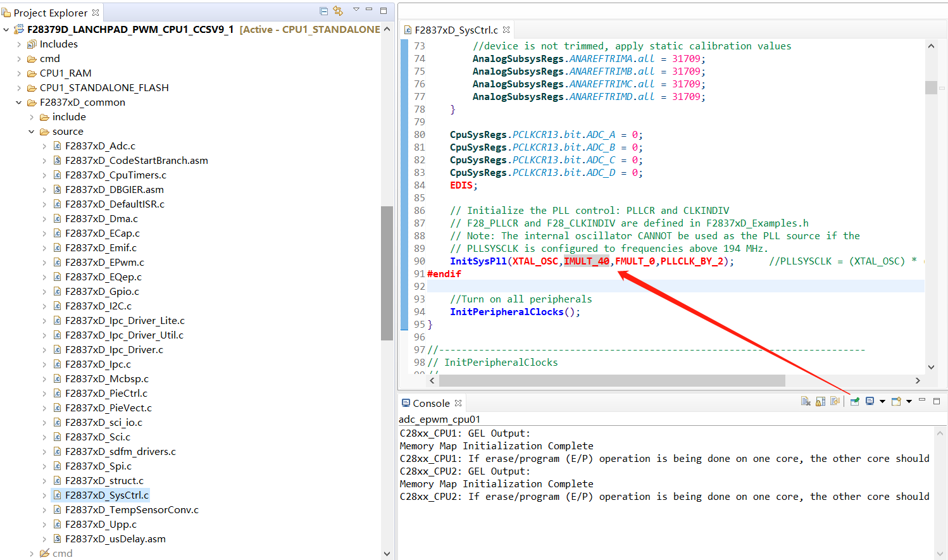Expand the CPU1_STANDALONE_FLASH folder
948x560 pixels.
(19, 88)
